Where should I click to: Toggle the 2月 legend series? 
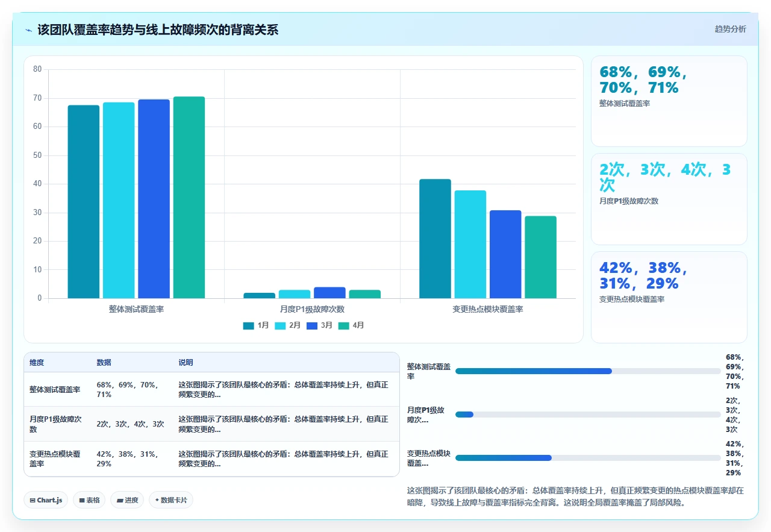coord(288,325)
